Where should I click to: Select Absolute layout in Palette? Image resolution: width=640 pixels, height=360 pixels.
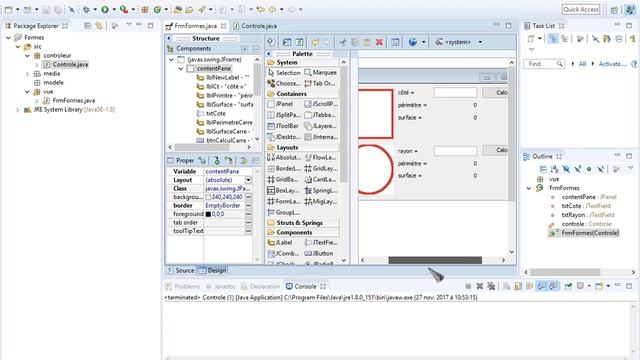tap(284, 158)
